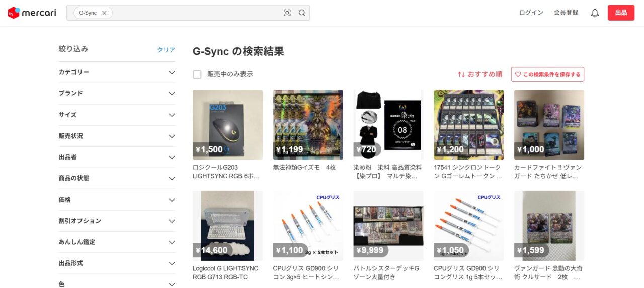Expand the 色 filter
644x288 pixels.
coord(117,283)
